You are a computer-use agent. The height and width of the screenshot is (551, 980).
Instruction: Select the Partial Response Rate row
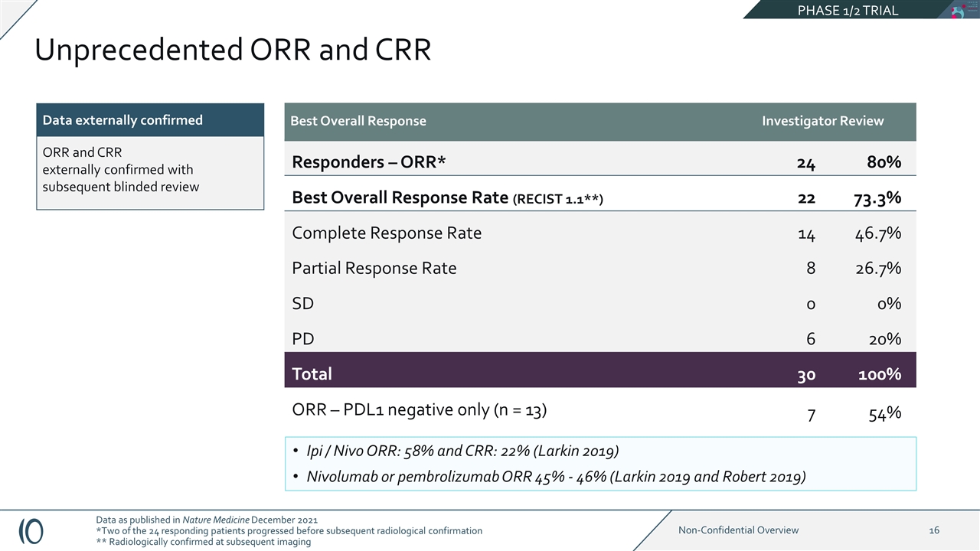[600, 268]
